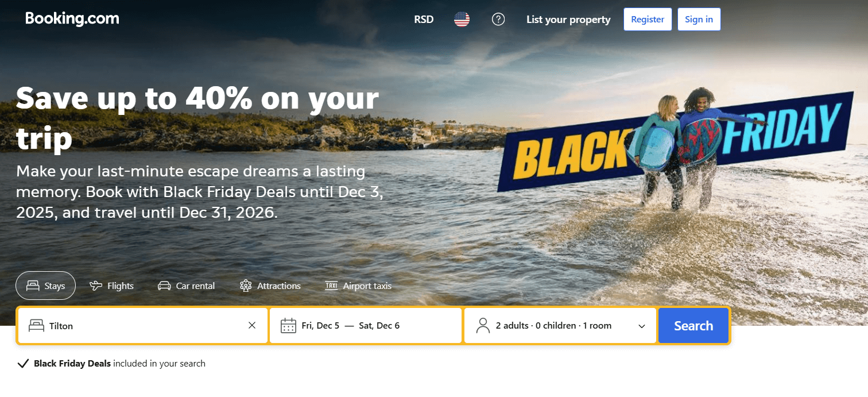Expand the guests and rooms chevron
This screenshot has width=868, height=397.
coord(642,326)
